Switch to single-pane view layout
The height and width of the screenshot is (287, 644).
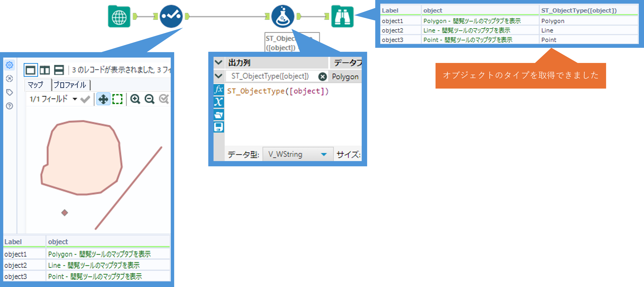31,70
